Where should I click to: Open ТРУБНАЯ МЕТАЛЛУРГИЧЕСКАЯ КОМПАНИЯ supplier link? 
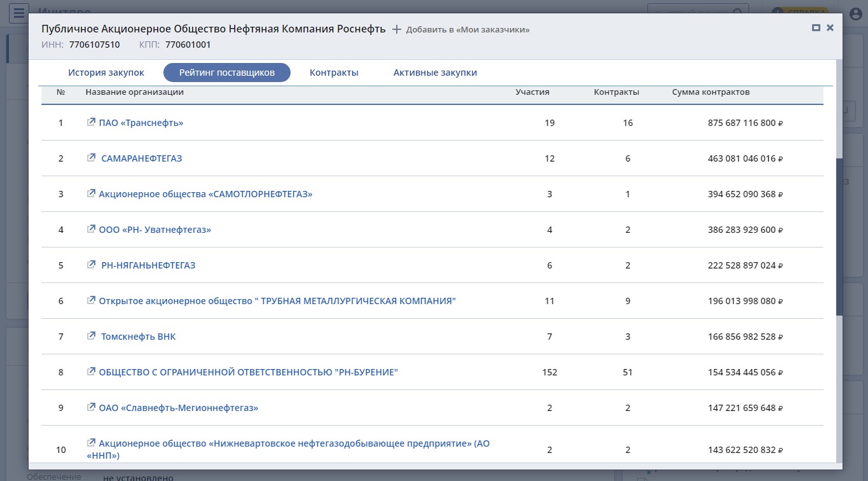click(277, 301)
